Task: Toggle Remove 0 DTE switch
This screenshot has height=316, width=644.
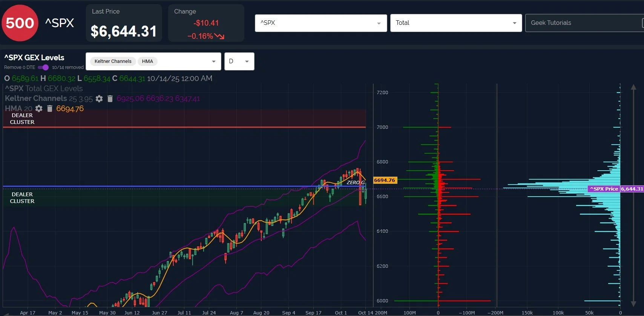Action: pos(43,67)
